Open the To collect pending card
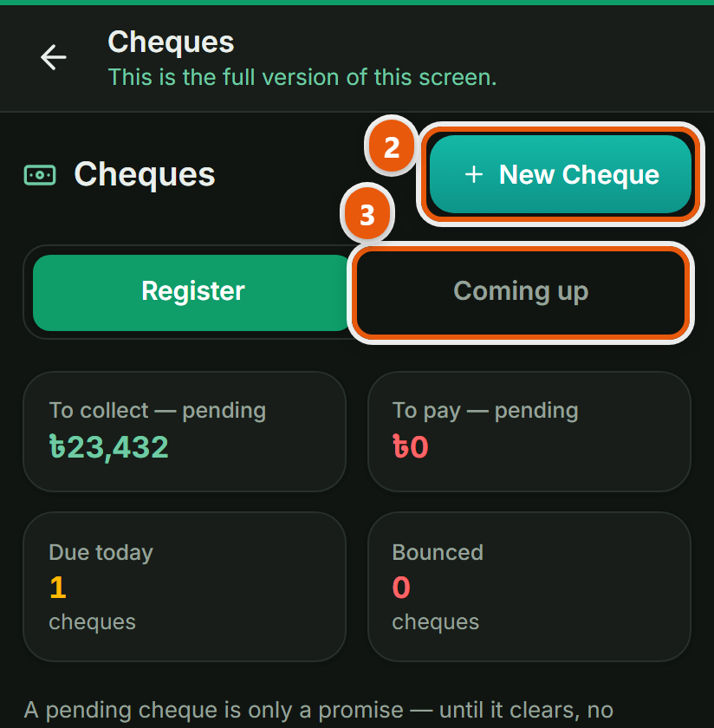Viewport: 714px width, 728px height. pos(185,432)
